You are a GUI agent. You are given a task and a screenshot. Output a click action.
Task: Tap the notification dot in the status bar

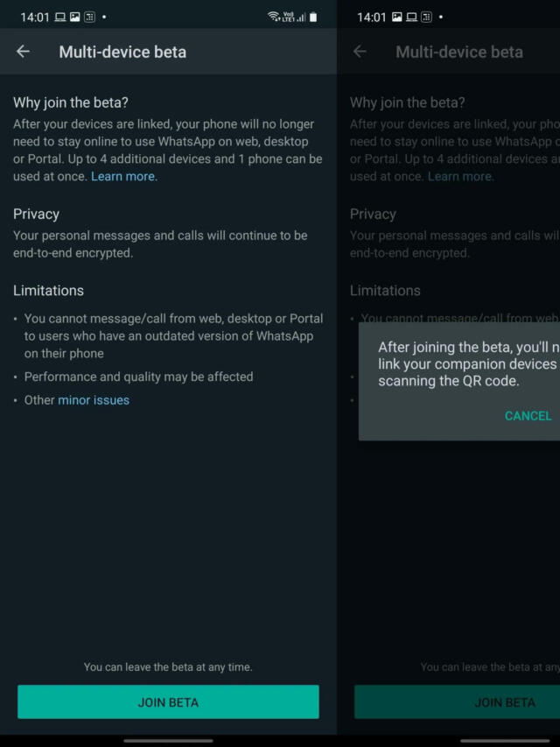(x=105, y=16)
